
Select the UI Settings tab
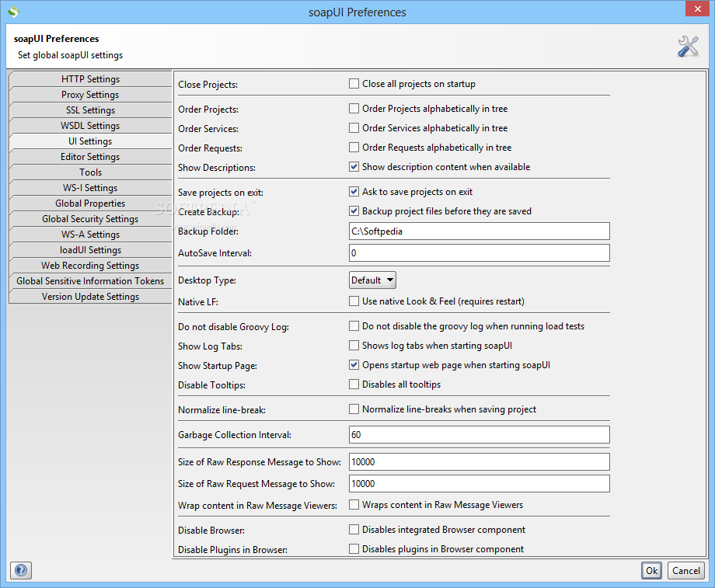[90, 141]
